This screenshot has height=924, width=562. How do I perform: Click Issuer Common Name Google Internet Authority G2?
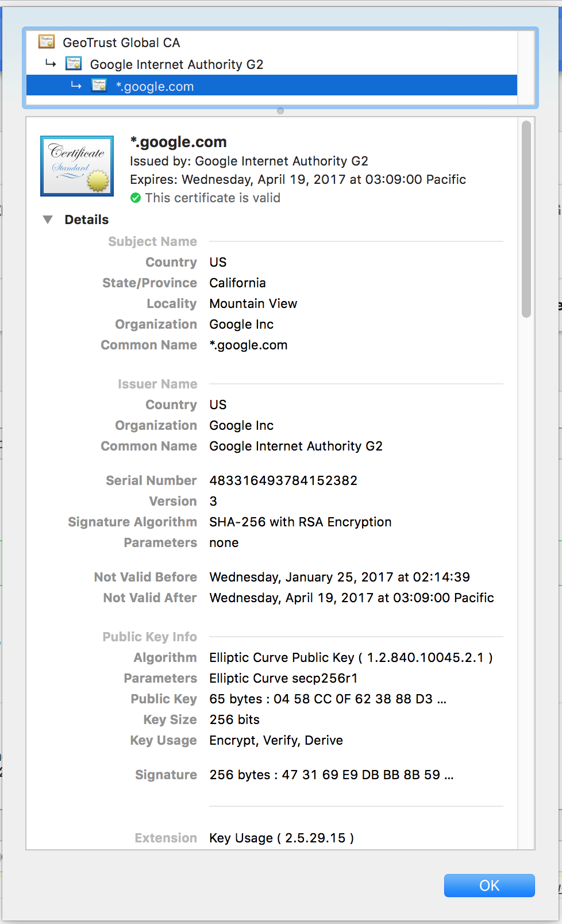click(x=296, y=446)
